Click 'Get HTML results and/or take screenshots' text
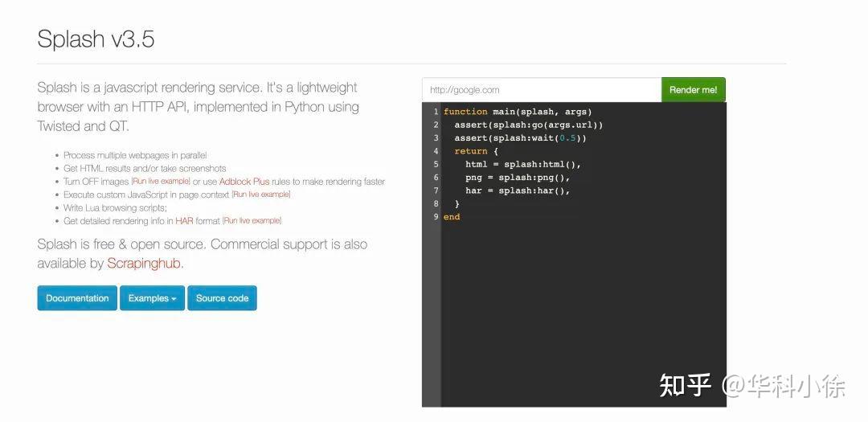The height and width of the screenshot is (422, 868). tap(145, 168)
